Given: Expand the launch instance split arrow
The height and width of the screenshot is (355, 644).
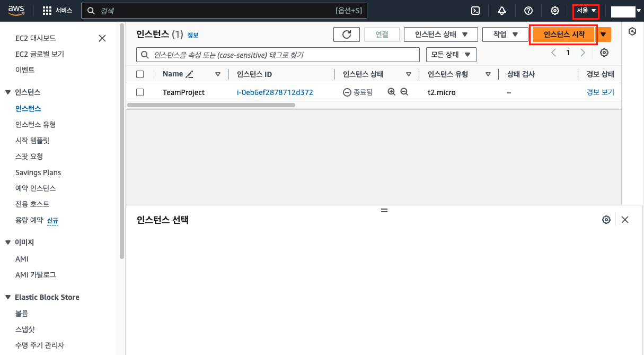Looking at the screenshot, I should tap(604, 34).
